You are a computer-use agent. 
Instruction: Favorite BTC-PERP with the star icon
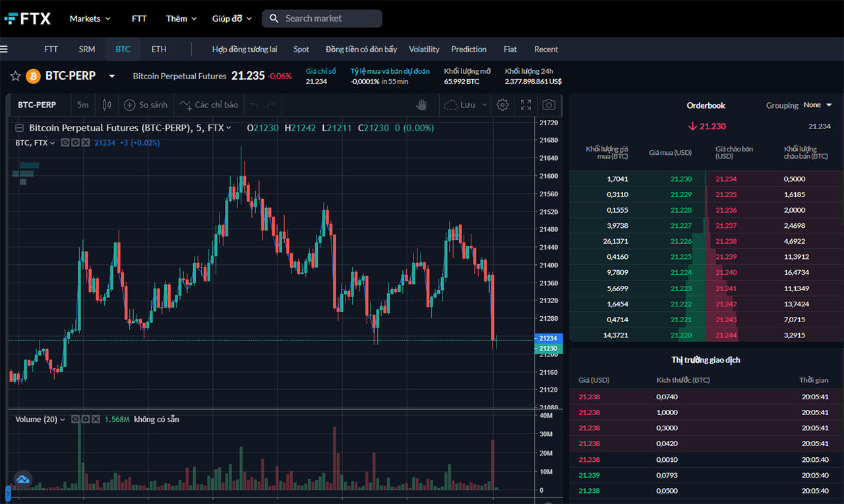pos(15,76)
